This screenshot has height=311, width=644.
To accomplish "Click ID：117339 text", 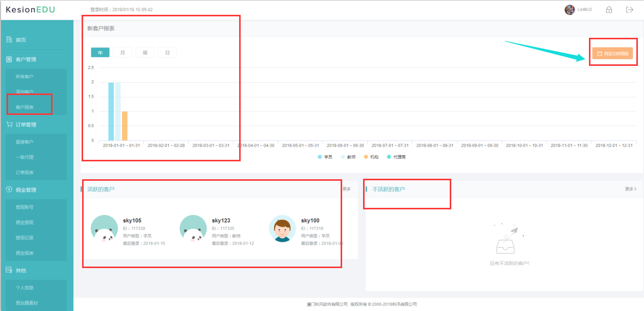I will tap(134, 228).
